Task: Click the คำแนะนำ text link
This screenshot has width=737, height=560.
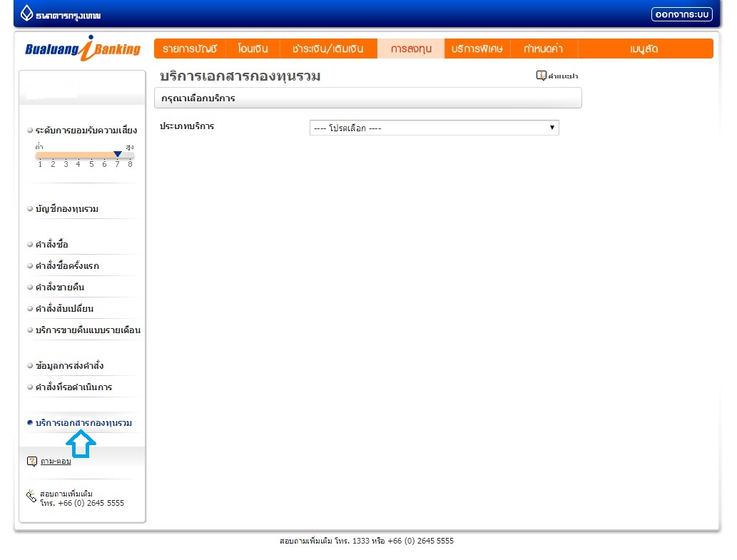Action: coord(563,76)
